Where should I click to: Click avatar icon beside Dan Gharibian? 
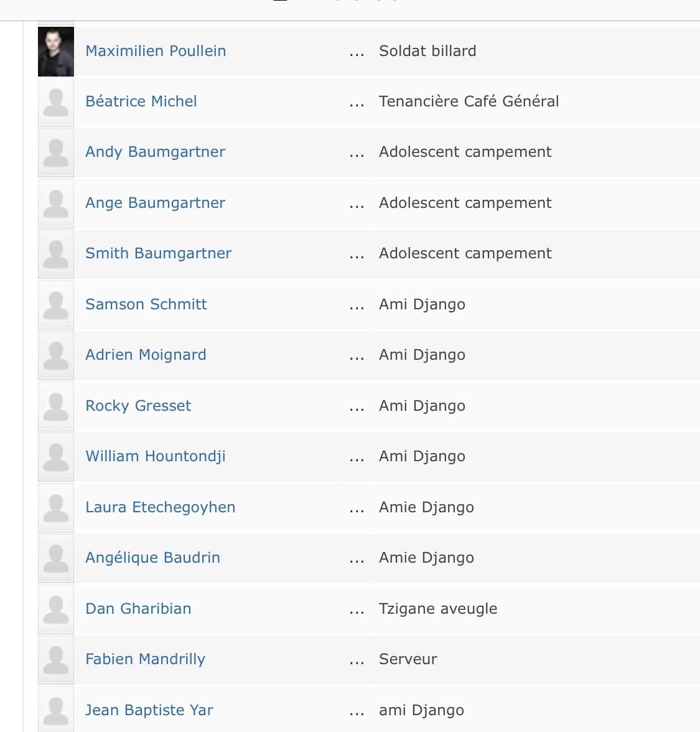click(56, 609)
